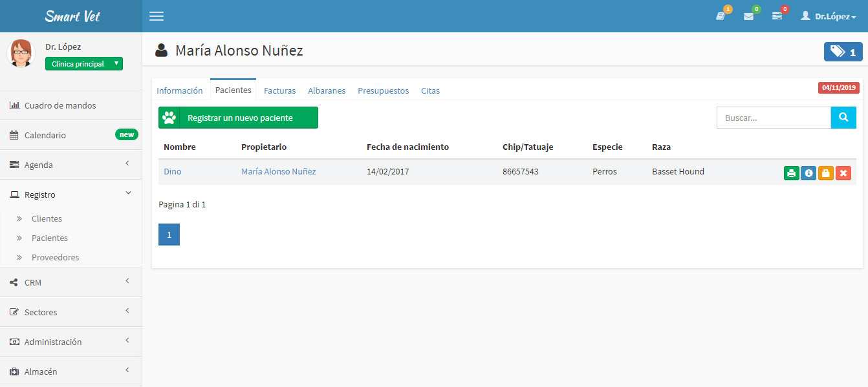
Task: Click the birth date 14/02/2017 cell
Action: click(387, 171)
